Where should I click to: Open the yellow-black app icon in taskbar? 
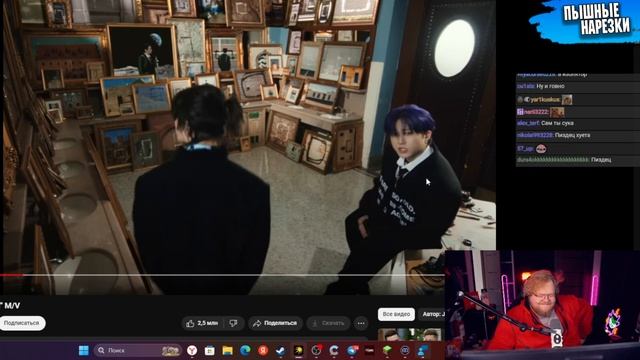[299, 350]
